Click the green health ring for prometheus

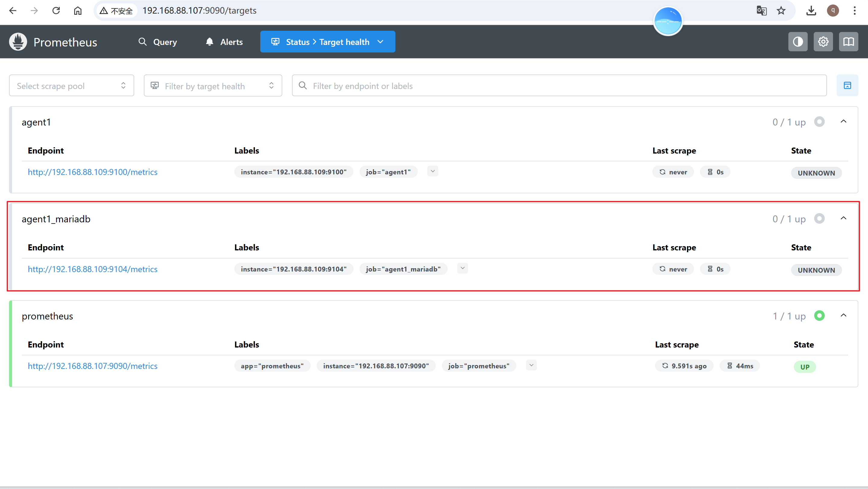coord(819,316)
